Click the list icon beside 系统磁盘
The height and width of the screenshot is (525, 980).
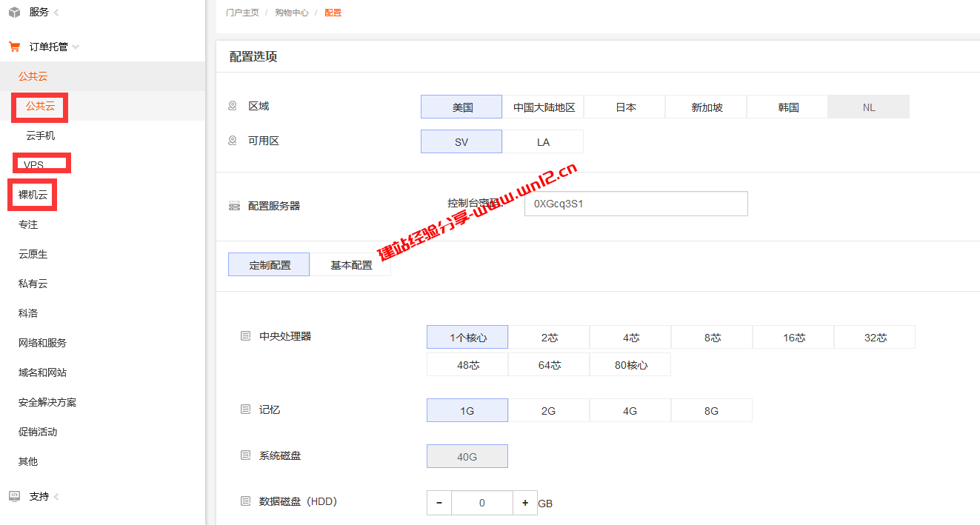tap(245, 455)
